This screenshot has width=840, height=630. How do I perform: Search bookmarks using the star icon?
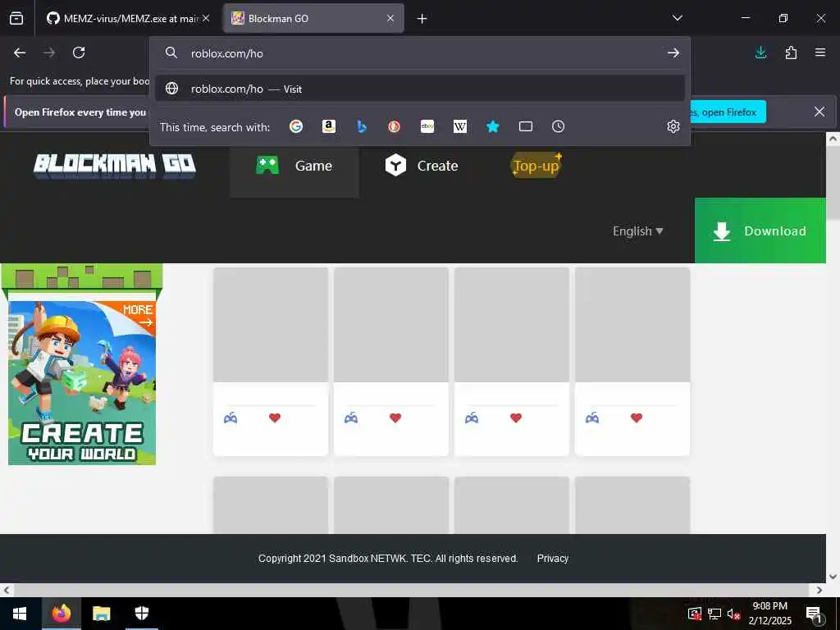coord(493,126)
